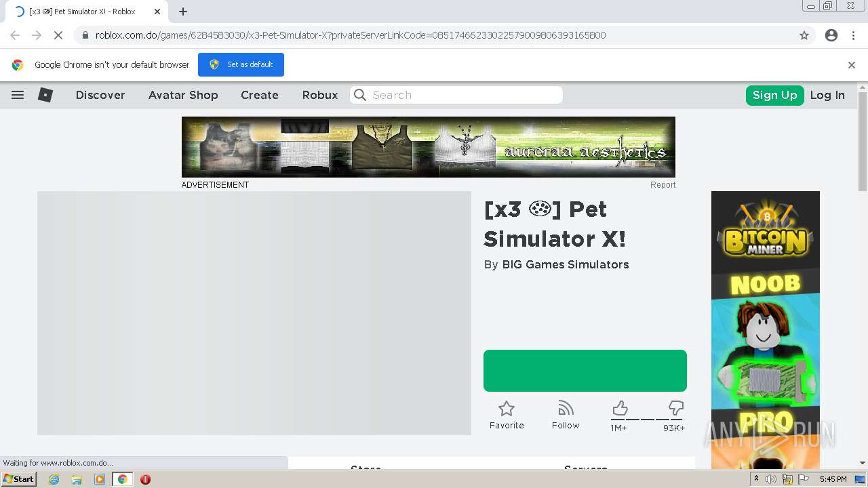
Task: Open media player from taskbar
Action: [100, 479]
